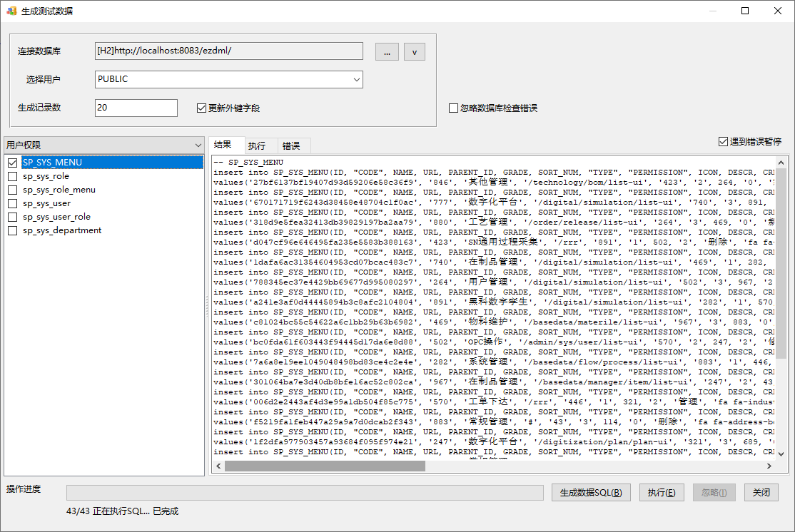
Task: Click the v connection history button
Action: (x=414, y=51)
